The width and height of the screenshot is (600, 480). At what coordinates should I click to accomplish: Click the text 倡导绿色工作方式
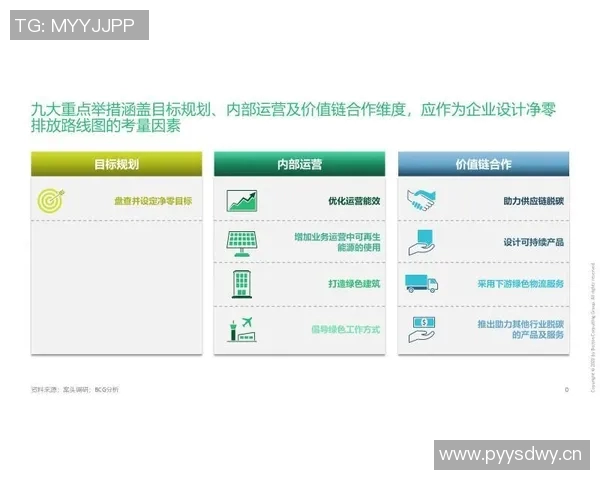[346, 330]
